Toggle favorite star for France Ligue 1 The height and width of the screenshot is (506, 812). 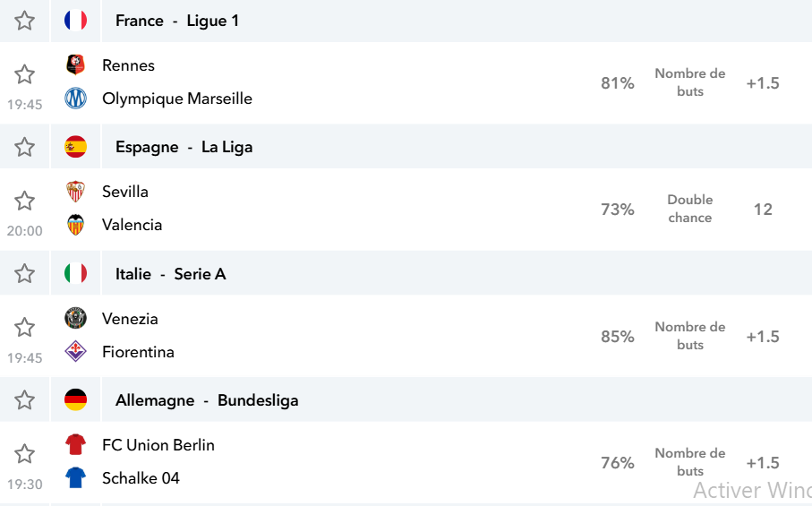coord(24,21)
